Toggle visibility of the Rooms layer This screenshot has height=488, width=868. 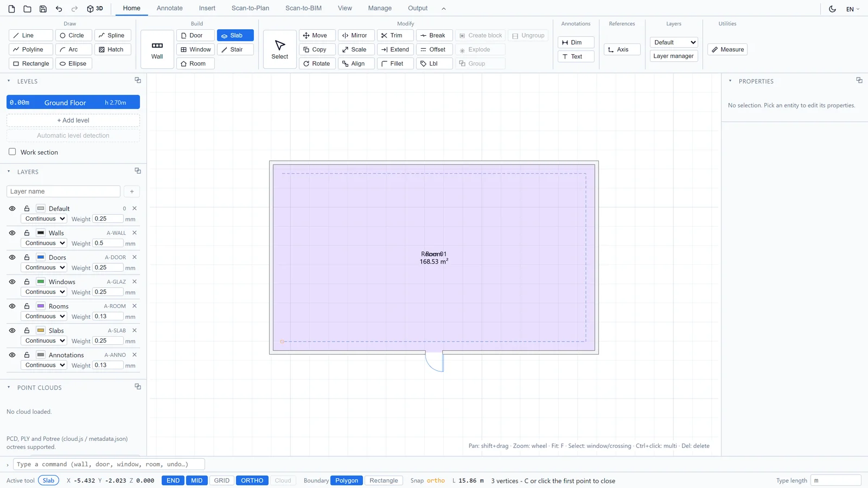[x=12, y=306]
